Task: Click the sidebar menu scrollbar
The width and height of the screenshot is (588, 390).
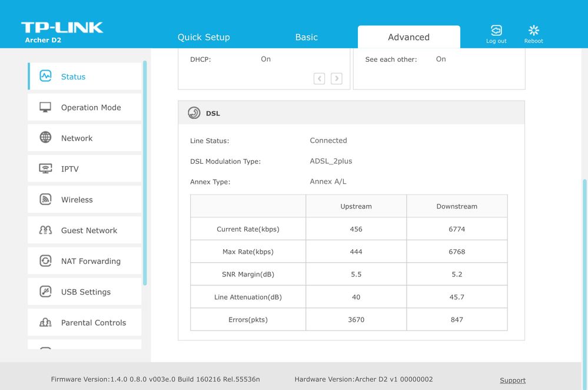Action: point(145,173)
